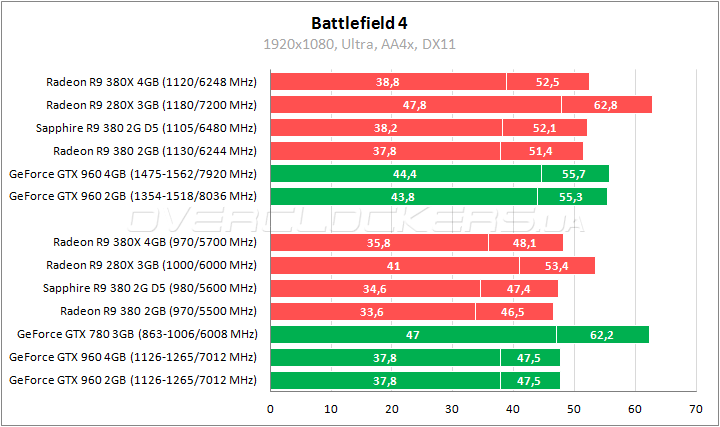The image size is (720, 427).
Task: Select the Radeon R9 380X 4GB (1120/6248 MHz) label
Action: pyautogui.click(x=151, y=81)
